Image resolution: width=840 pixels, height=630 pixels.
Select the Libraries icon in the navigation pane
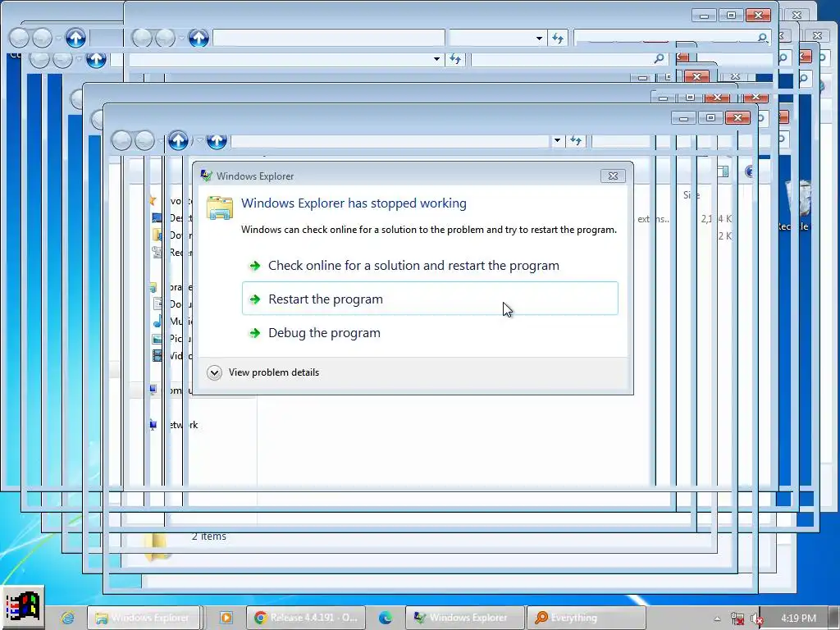click(153, 287)
